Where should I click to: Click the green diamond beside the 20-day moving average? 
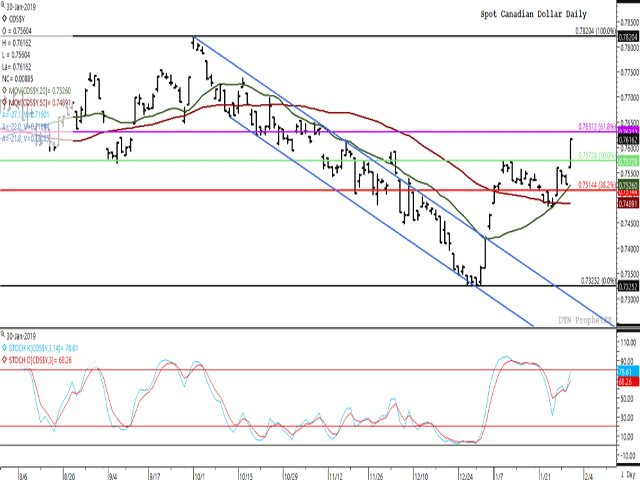[x=4, y=90]
